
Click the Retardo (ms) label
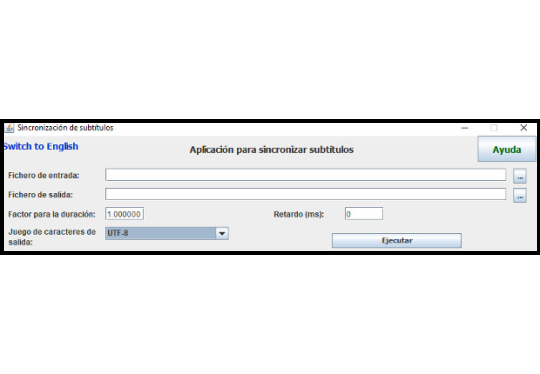pos(299,214)
